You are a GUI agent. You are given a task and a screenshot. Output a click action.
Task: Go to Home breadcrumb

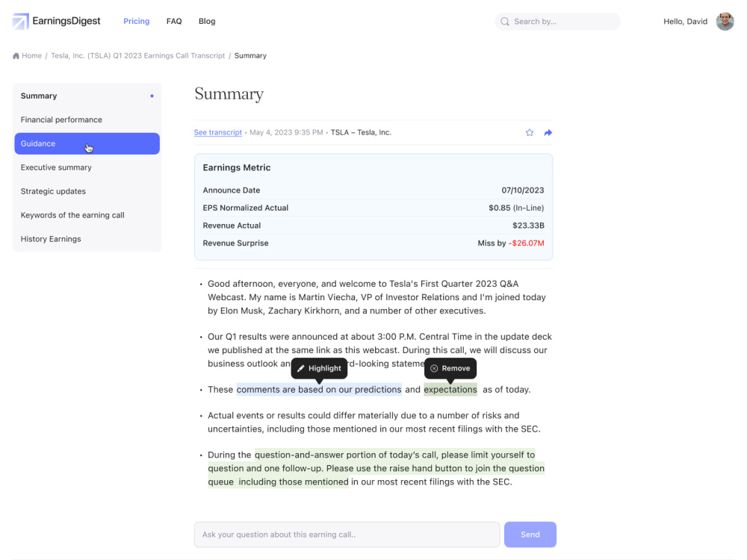point(31,56)
